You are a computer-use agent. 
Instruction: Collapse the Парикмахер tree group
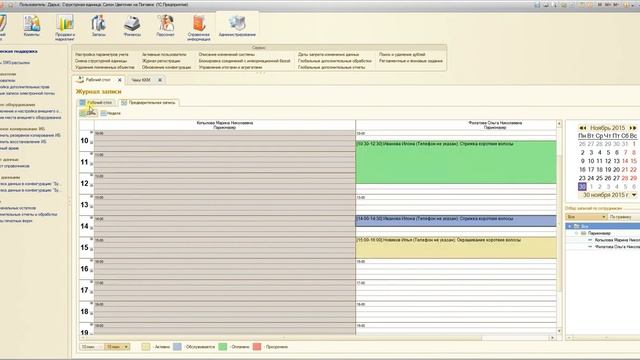click(x=577, y=233)
